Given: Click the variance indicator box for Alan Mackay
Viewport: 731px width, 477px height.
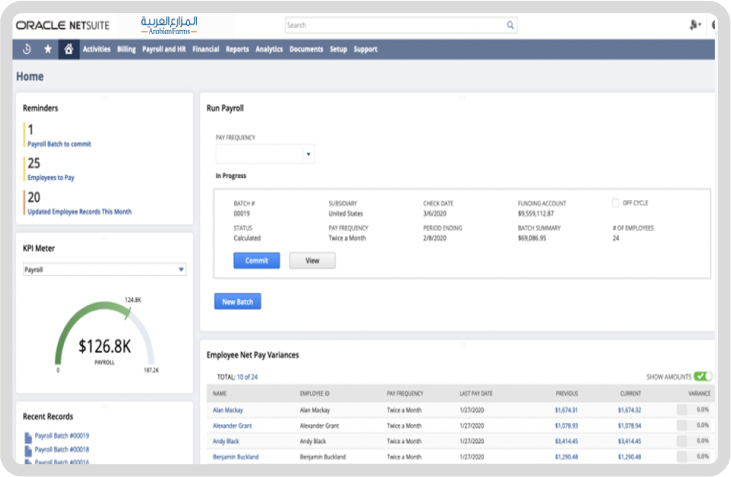Looking at the screenshot, I should pyautogui.click(x=681, y=410).
